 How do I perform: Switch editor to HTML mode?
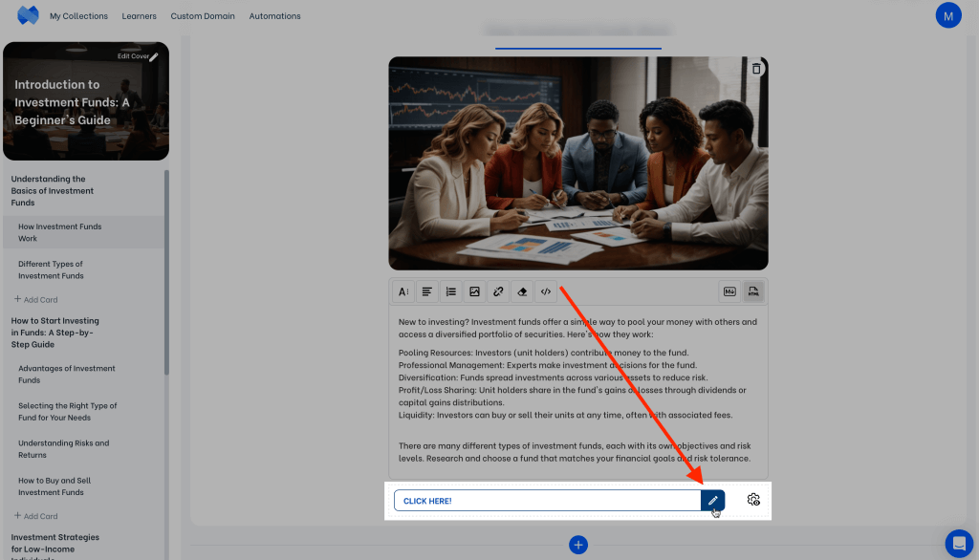tap(753, 291)
